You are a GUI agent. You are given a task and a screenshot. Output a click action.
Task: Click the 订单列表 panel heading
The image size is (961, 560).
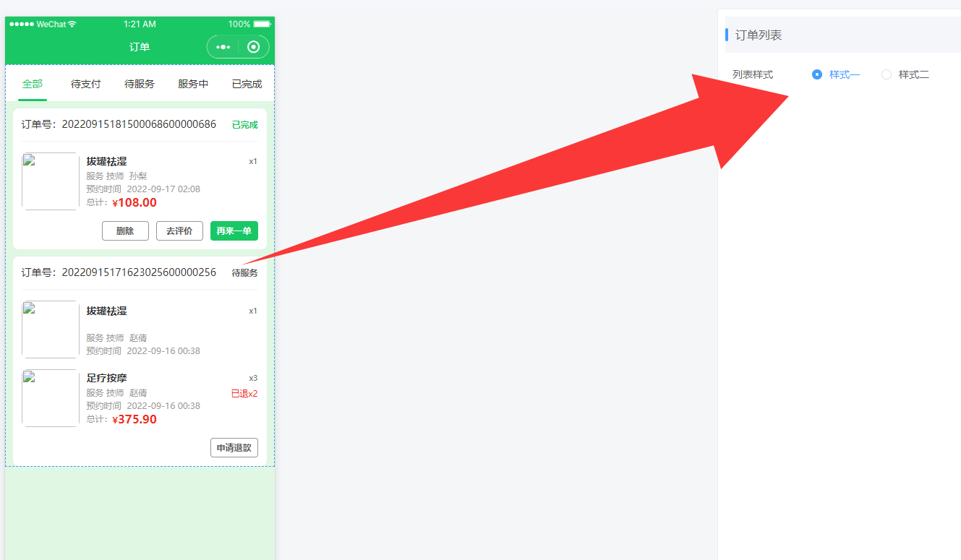point(759,35)
